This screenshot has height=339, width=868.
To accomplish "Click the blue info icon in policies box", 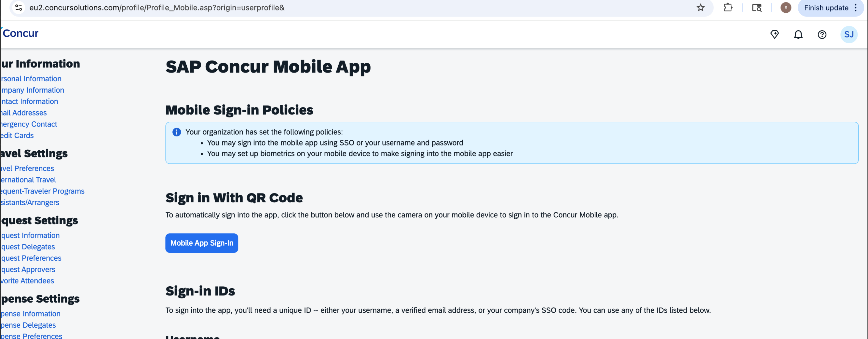I will point(176,132).
